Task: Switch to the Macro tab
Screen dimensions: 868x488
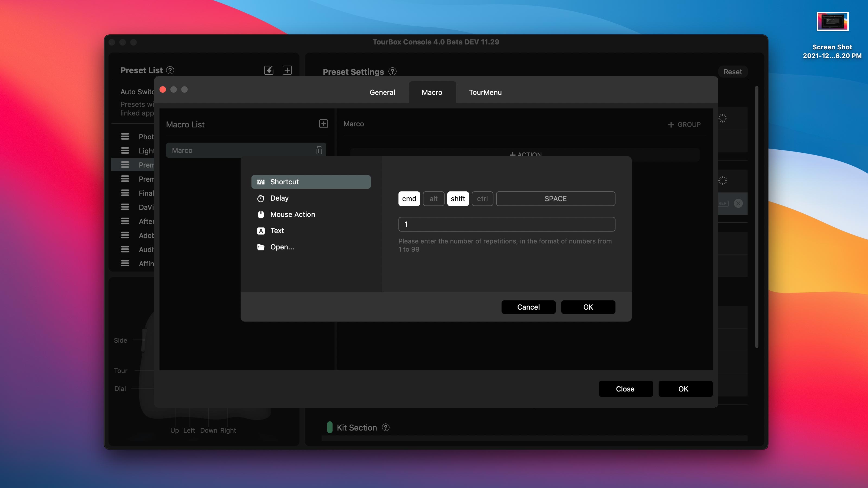Action: pos(432,92)
